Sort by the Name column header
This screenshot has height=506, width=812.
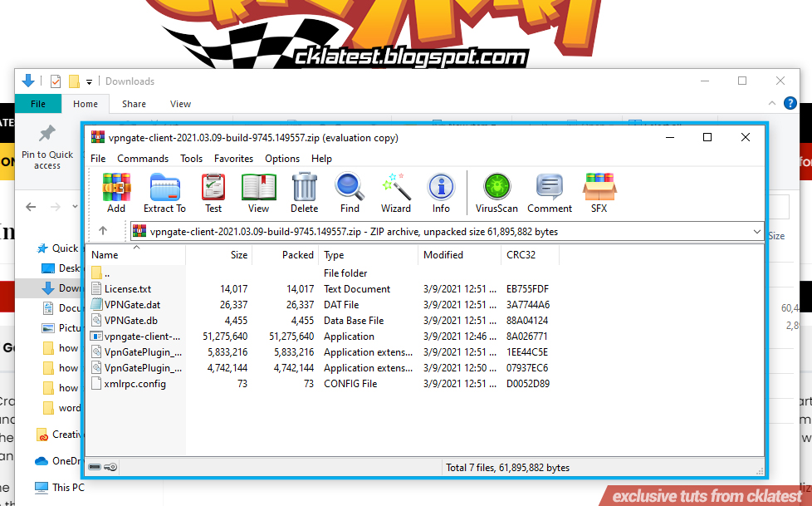135,254
